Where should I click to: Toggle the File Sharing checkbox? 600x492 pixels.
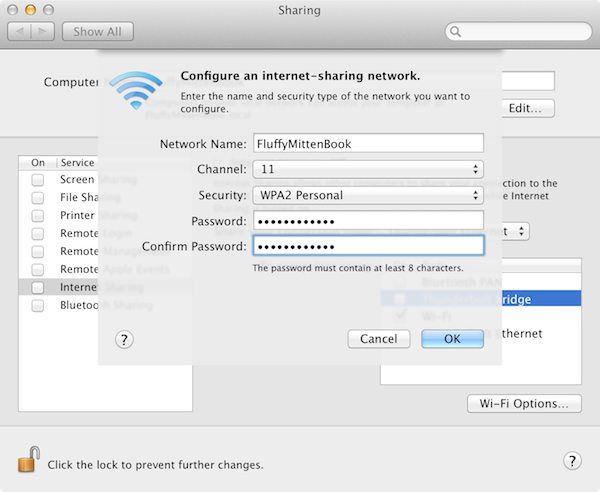(x=38, y=198)
